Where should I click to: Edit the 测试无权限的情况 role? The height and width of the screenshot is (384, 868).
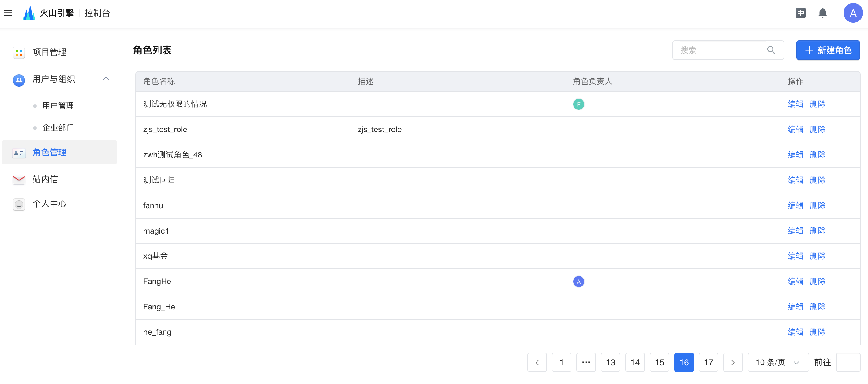click(795, 104)
